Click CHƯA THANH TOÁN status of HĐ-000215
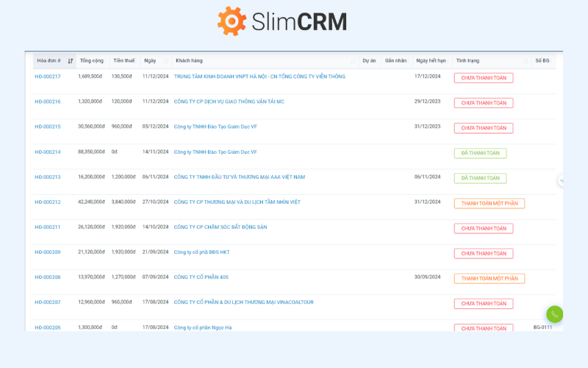The image size is (588, 368). (484, 128)
